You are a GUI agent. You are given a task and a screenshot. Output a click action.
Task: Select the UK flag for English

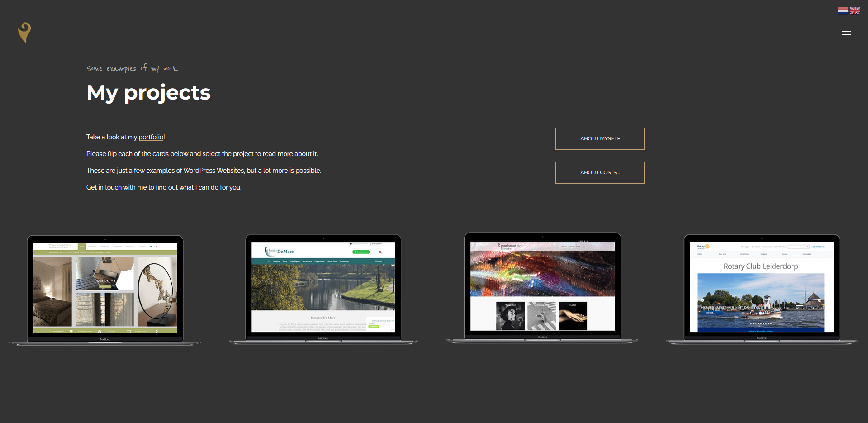[854, 11]
